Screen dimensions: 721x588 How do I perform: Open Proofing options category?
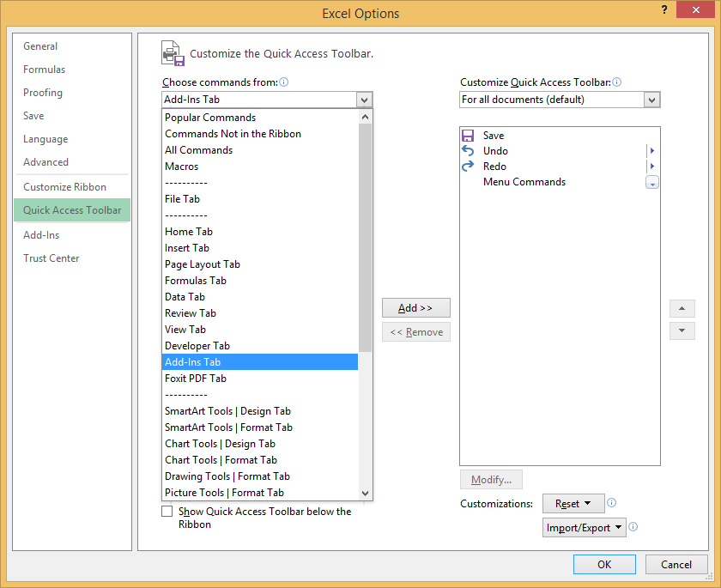[x=72, y=93]
